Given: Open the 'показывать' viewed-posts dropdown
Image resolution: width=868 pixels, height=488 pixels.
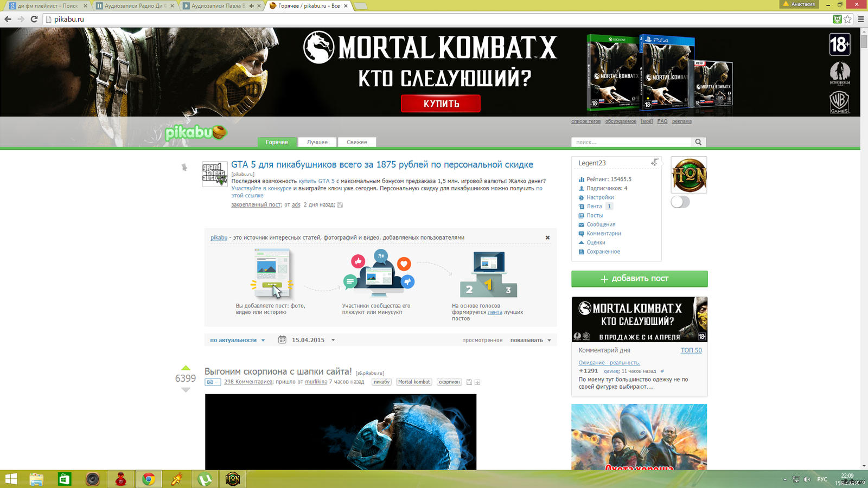Looking at the screenshot, I should coord(530,341).
